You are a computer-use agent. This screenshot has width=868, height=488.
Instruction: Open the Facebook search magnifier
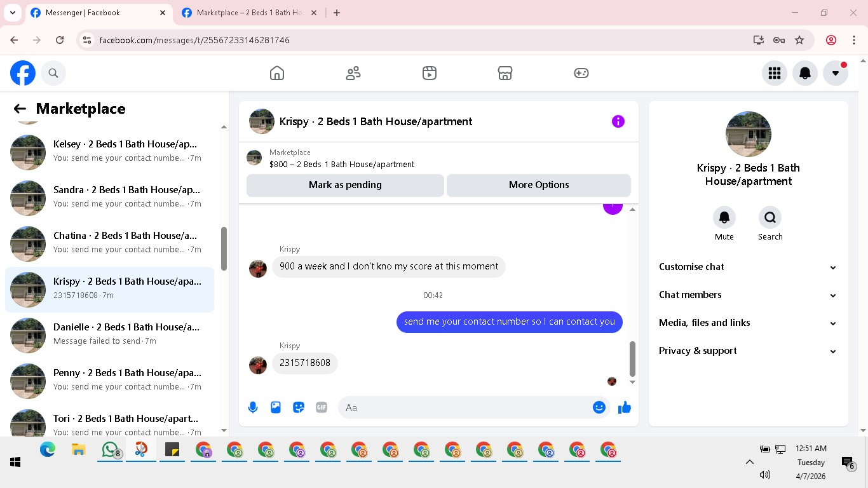point(53,73)
